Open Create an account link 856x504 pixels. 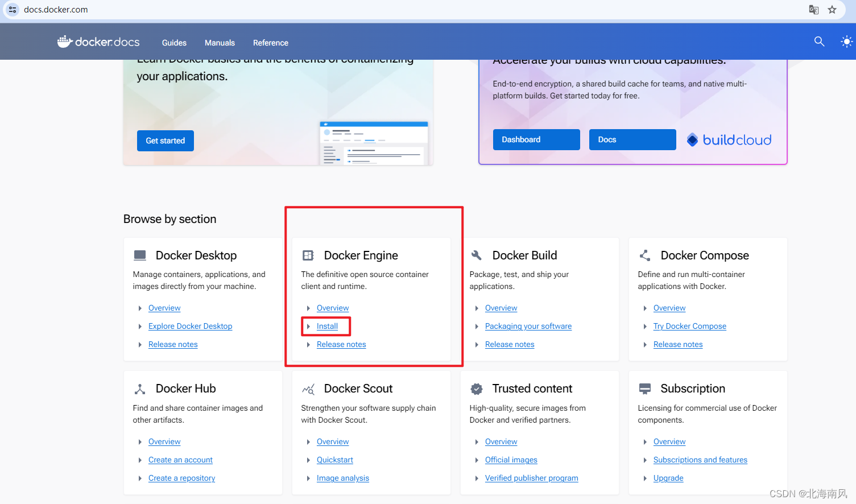[180, 460]
